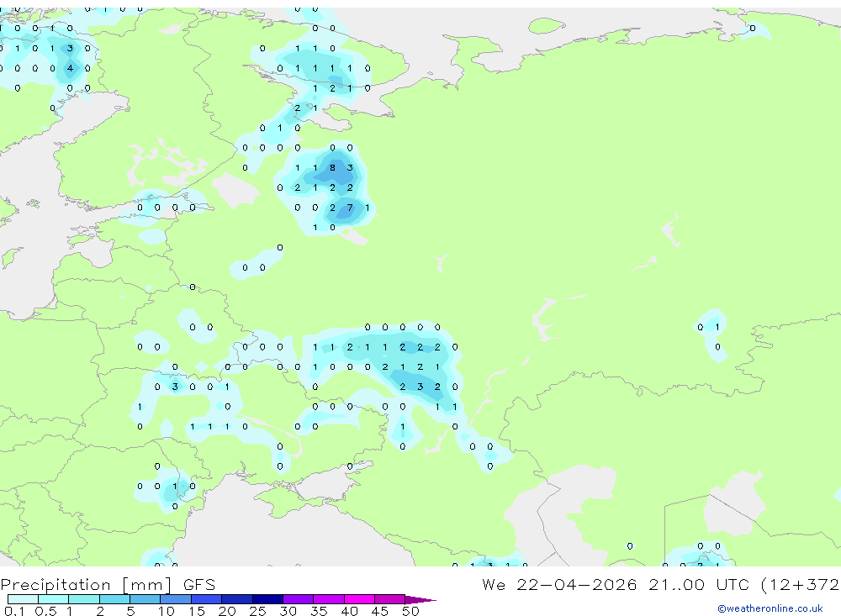Select the 25 to 30 mm legend swatch
Viewport: 841px width, 616px height.
coord(267,599)
